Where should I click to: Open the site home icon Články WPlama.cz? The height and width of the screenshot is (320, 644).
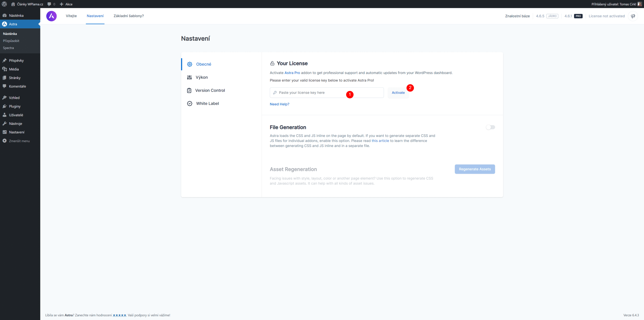click(x=13, y=4)
